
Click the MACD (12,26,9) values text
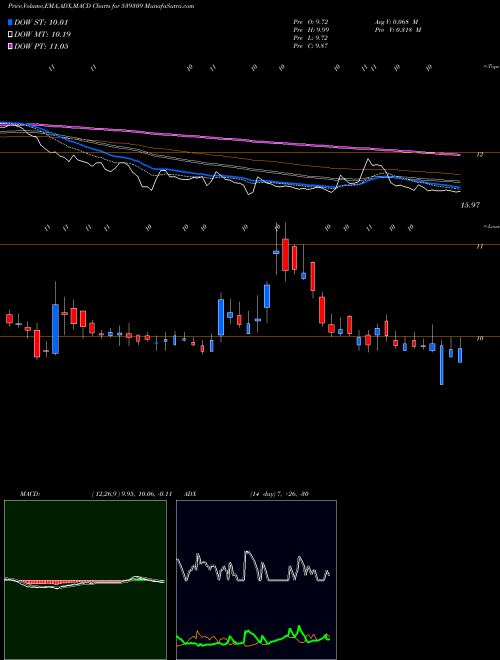point(131,494)
